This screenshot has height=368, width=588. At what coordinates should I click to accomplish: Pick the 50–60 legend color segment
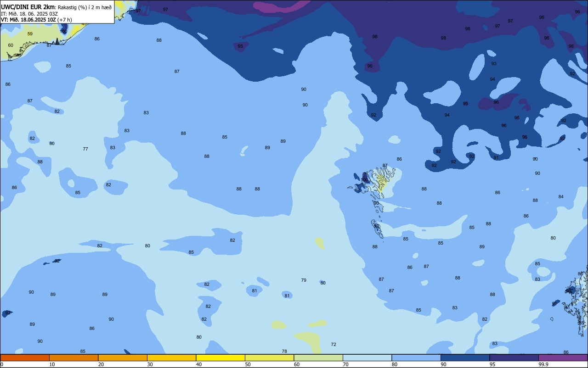pyautogui.click(x=269, y=357)
